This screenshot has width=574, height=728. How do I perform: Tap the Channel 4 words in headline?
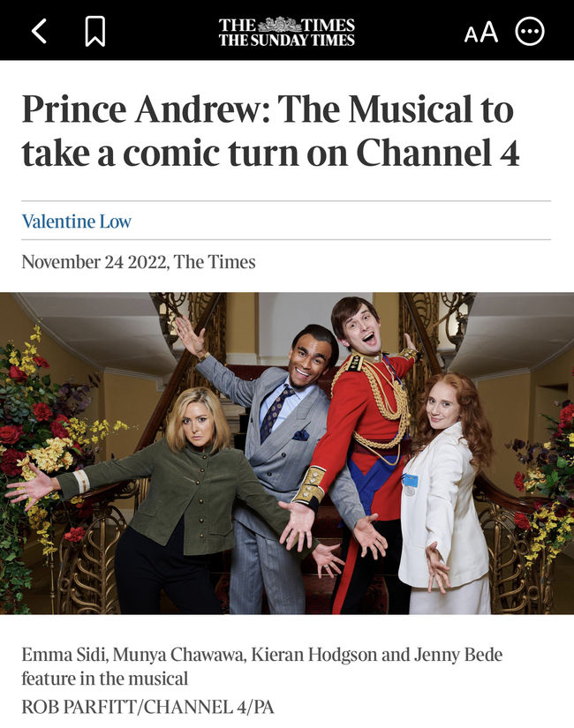(438, 153)
